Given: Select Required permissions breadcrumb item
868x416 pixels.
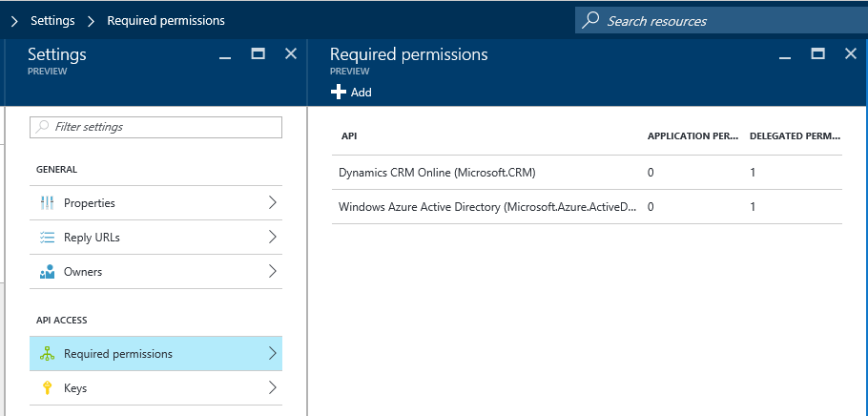Looking at the screenshot, I should [x=166, y=20].
